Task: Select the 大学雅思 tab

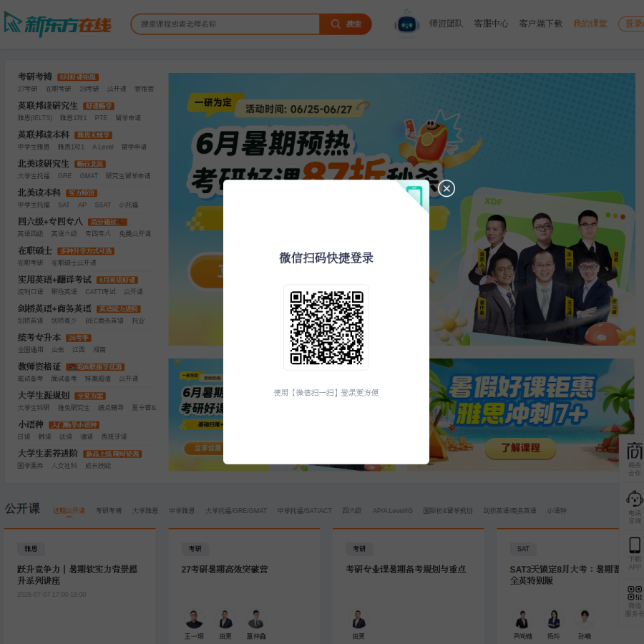Action: point(145,510)
